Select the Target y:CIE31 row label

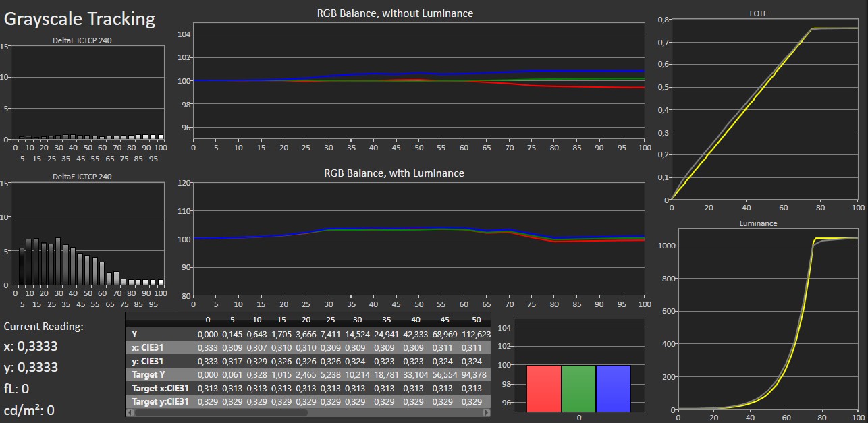point(160,401)
